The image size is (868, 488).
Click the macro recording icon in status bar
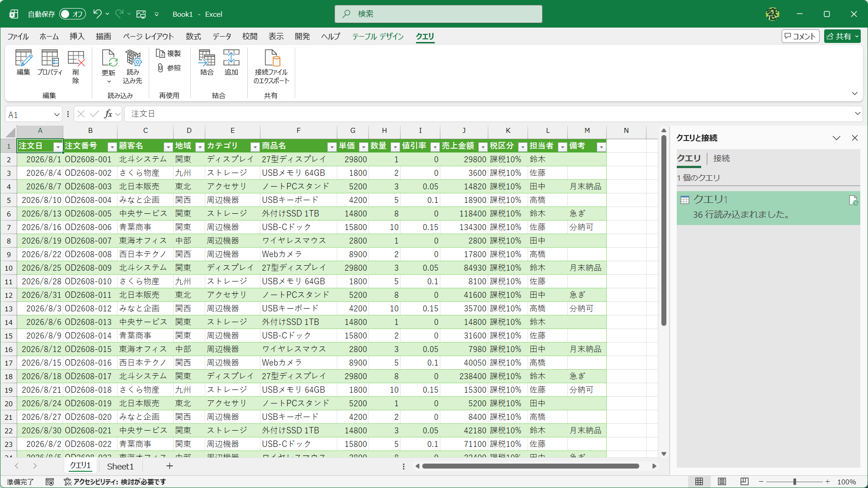pos(50,482)
